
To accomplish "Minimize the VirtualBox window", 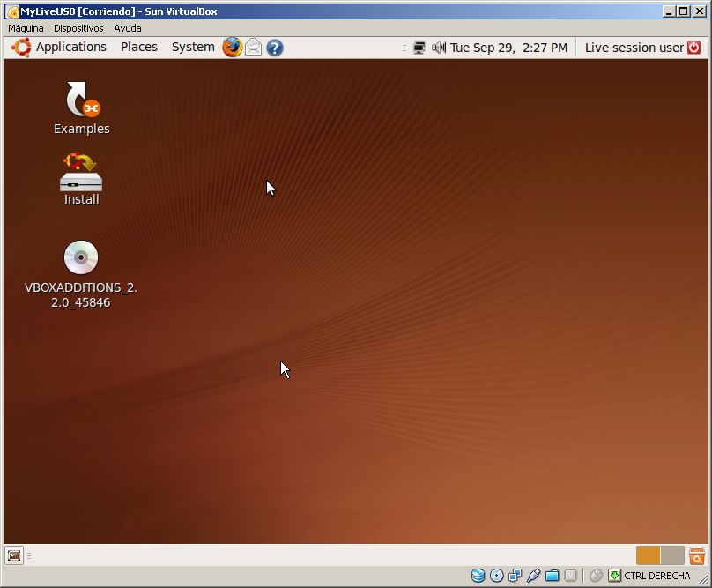I will (669, 11).
